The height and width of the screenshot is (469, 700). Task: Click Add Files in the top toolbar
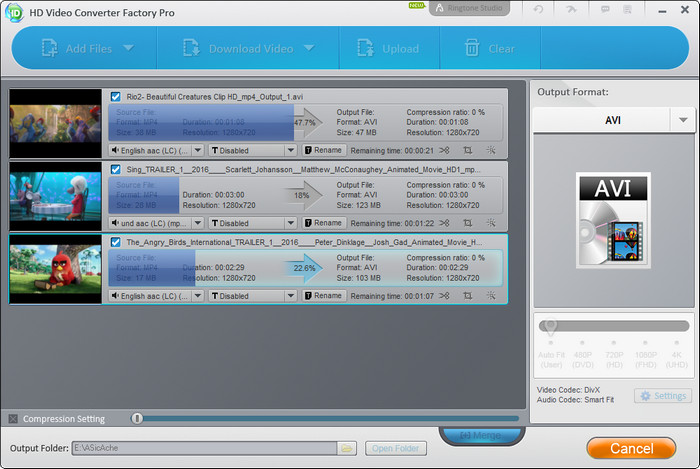tap(77, 48)
